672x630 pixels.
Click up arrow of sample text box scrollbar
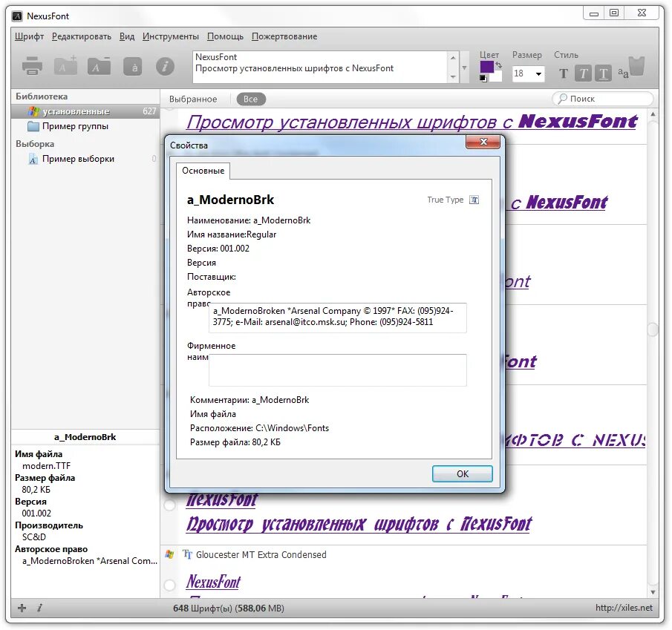(x=453, y=57)
